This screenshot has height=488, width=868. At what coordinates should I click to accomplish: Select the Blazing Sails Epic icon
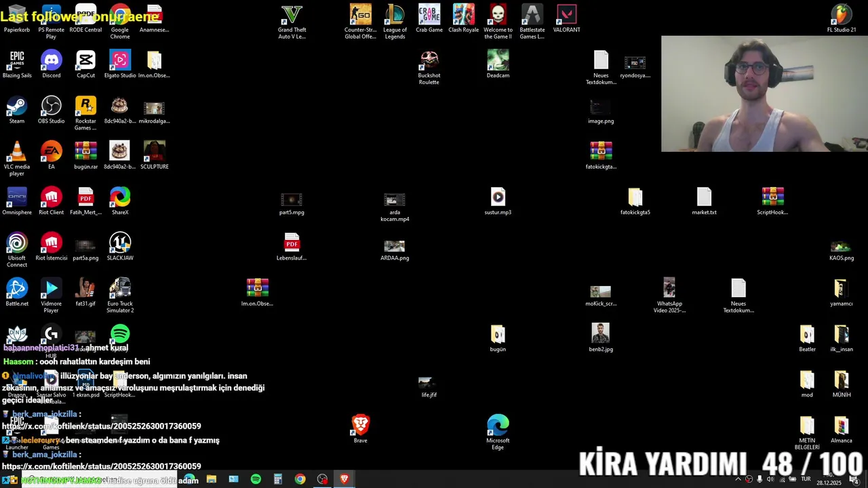click(17, 64)
